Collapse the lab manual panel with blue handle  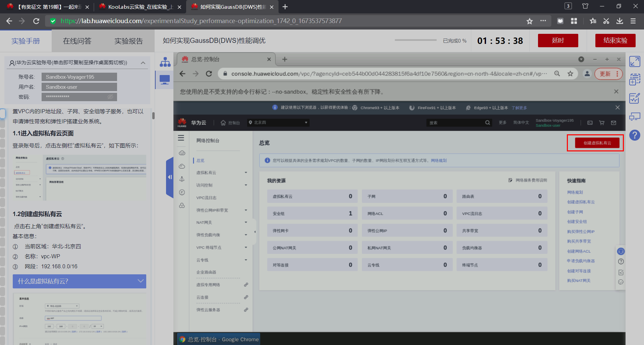pos(170,177)
